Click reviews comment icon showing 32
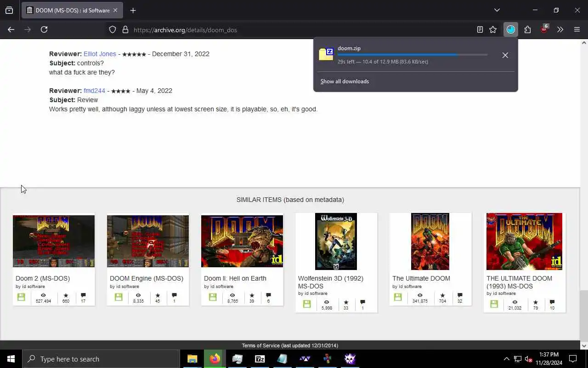Viewport: 588px width, 368px height. coord(460,295)
